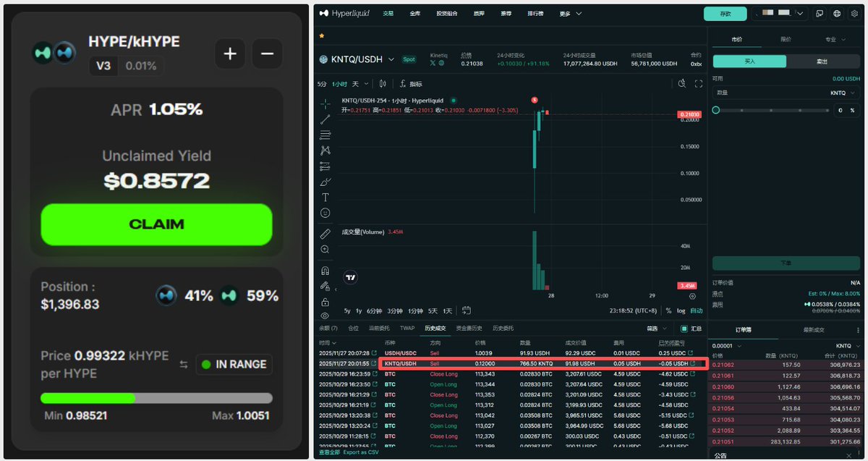Toggle log scale on chart
Image resolution: width=868 pixels, height=461 pixels.
pos(681,310)
